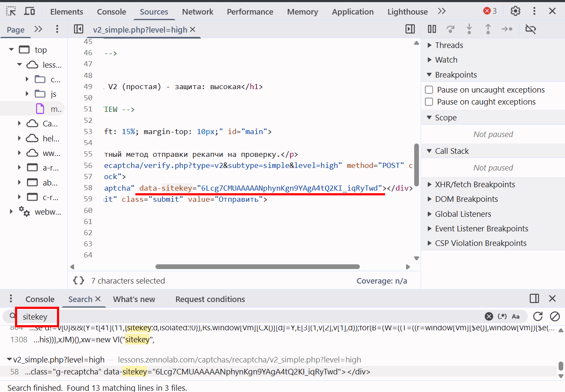Switch to the Elements tab
Viewport: 565px width, 392px height.
click(x=67, y=12)
